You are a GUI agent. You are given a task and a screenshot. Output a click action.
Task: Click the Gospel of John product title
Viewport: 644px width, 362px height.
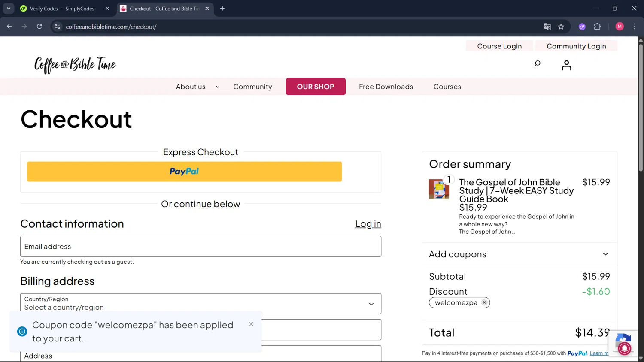pyautogui.click(x=516, y=190)
